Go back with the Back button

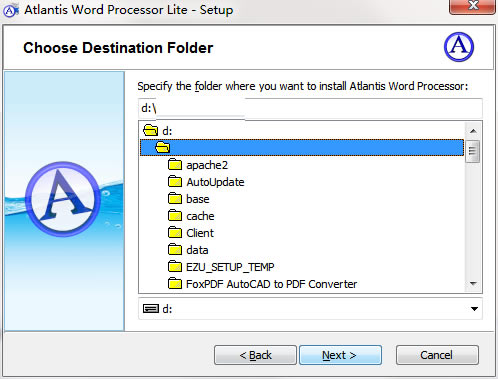click(255, 355)
